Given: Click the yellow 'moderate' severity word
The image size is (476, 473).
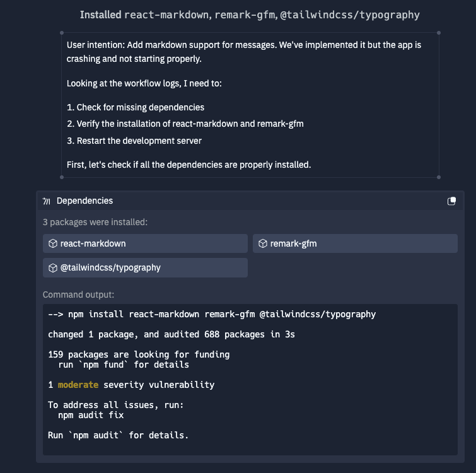Looking at the screenshot, I should pos(78,385).
